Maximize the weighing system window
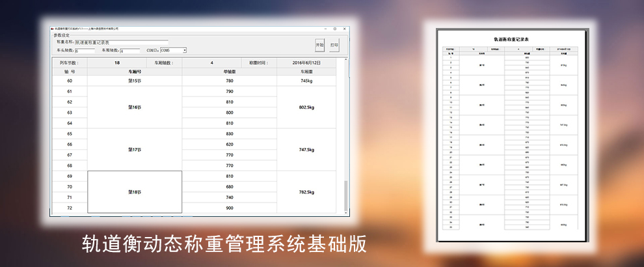This screenshot has width=644, height=267. pos(334,29)
